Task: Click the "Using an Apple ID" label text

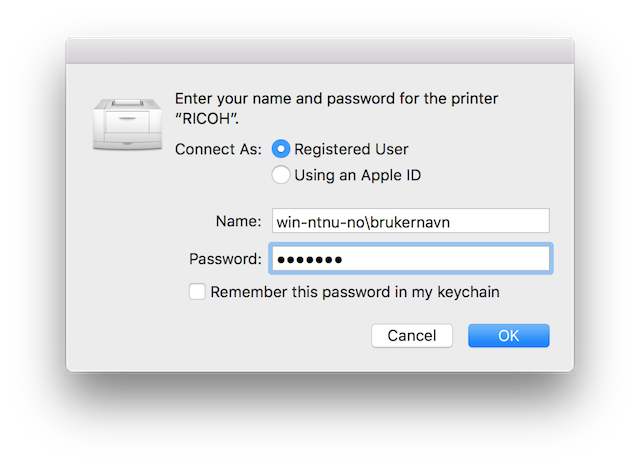Action: 358,175
